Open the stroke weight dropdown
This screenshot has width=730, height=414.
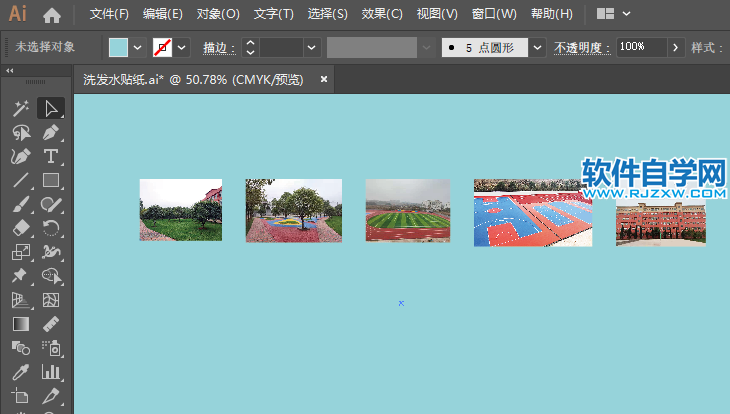pos(311,48)
